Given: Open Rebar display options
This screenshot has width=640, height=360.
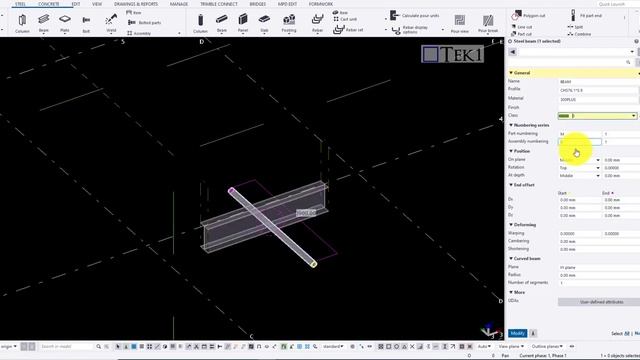Looking at the screenshot, I should pos(410,30).
